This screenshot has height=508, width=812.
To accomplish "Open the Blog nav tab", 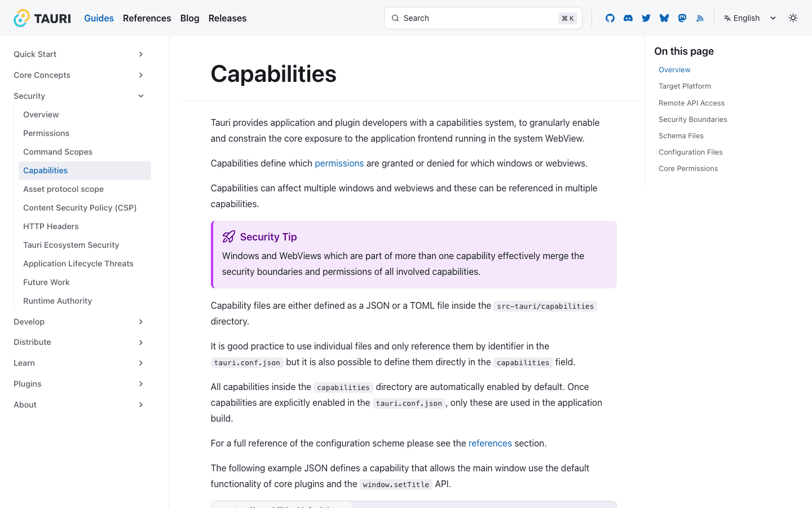I will (x=190, y=18).
